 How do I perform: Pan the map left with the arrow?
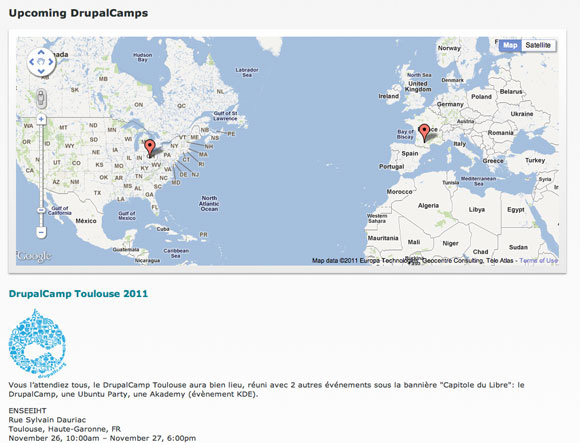[31, 62]
